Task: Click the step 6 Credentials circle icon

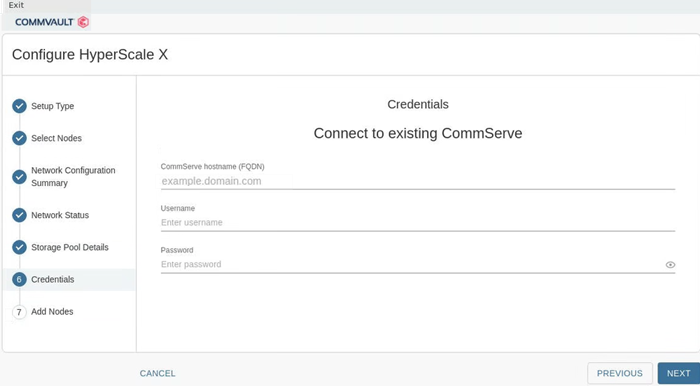Action: [x=19, y=279]
